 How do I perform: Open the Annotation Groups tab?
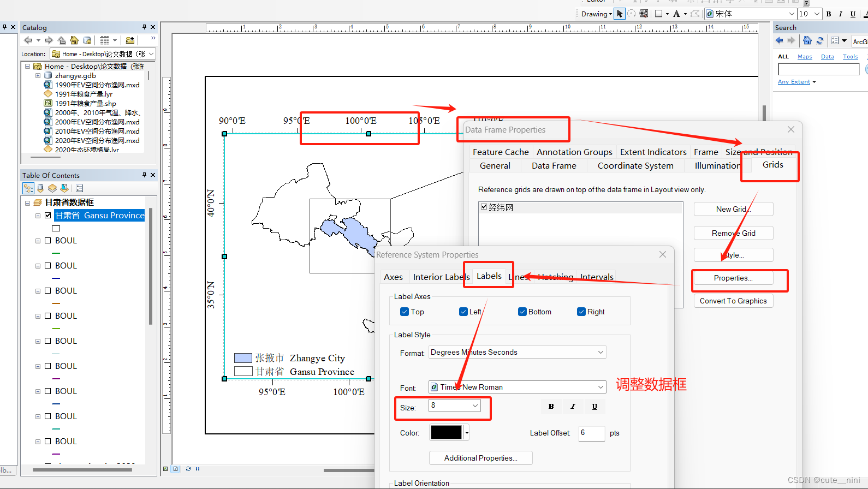574,152
